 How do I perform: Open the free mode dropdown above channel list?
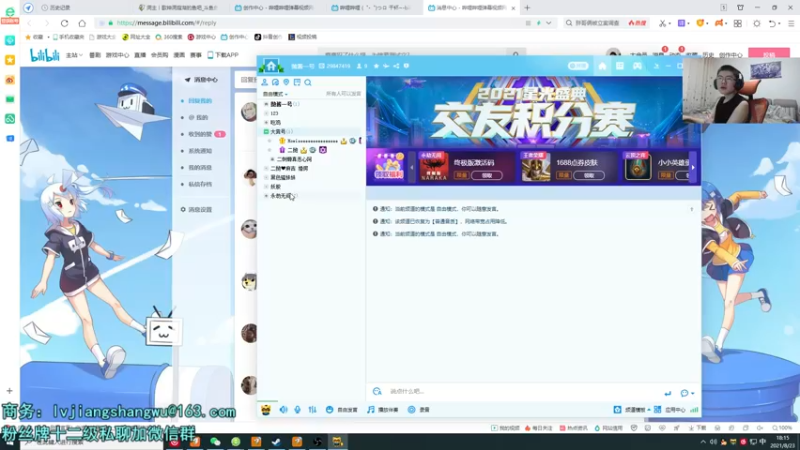275,94
